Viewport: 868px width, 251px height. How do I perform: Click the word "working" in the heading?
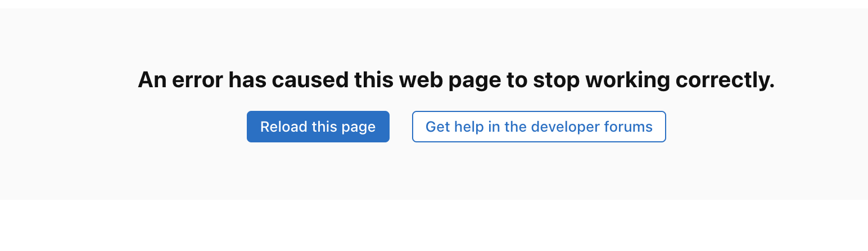click(627, 80)
